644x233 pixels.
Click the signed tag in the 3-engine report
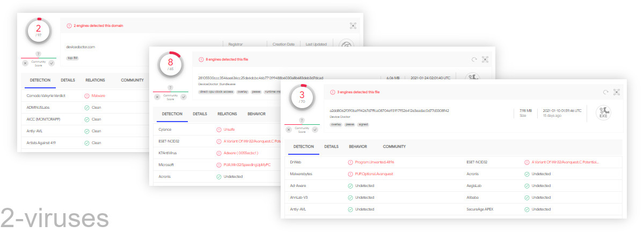(363, 124)
